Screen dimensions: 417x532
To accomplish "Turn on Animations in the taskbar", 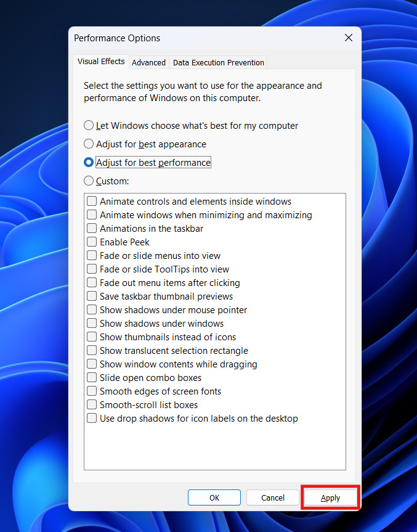I will [92, 229].
